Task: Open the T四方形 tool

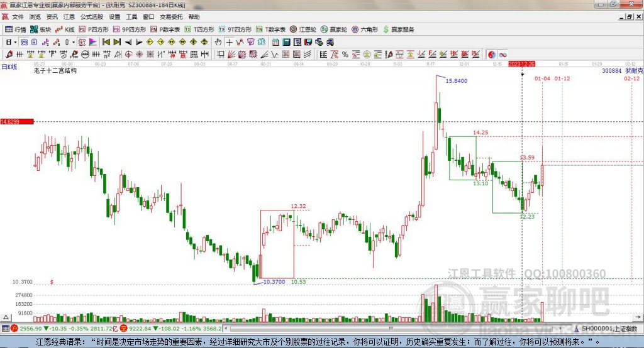Action: coord(199,30)
